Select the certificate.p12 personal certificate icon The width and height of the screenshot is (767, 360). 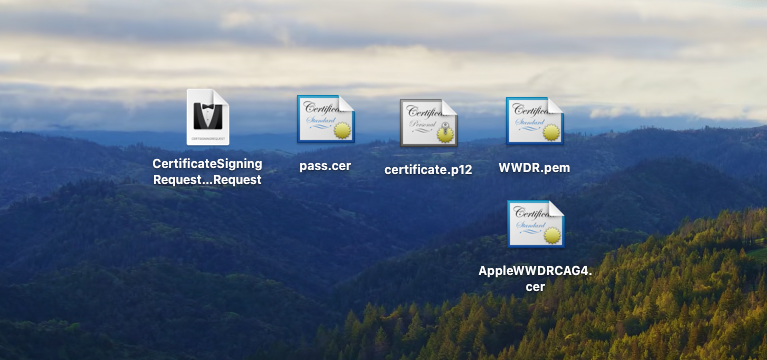[x=429, y=123]
